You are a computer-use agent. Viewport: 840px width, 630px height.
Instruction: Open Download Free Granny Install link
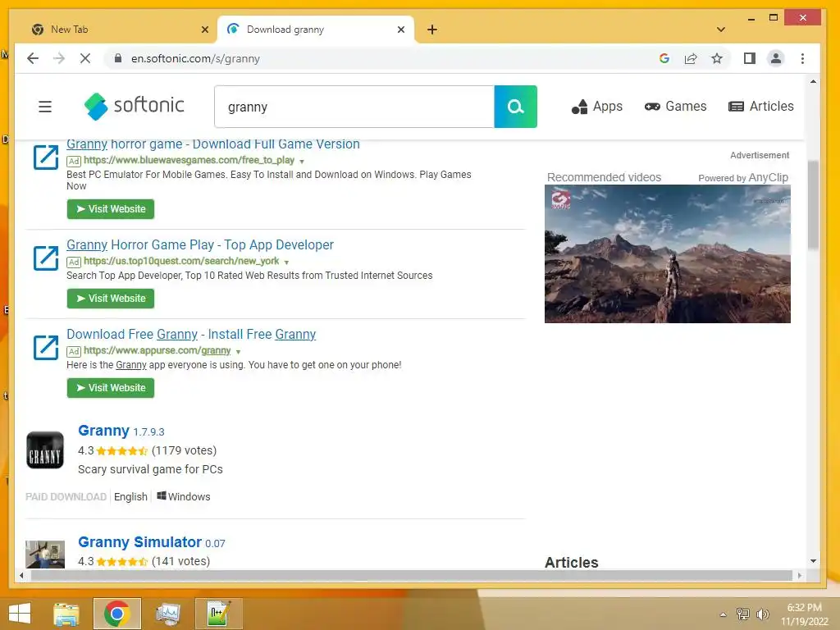[x=191, y=335]
